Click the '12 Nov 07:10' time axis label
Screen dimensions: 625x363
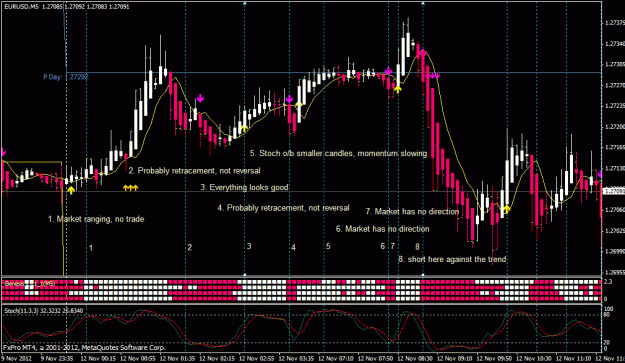click(x=336, y=358)
